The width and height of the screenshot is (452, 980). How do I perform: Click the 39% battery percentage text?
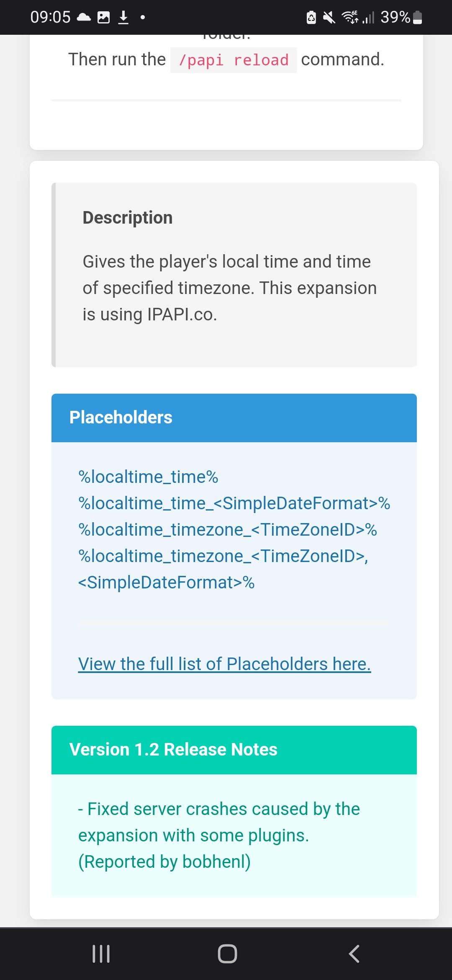395,17
